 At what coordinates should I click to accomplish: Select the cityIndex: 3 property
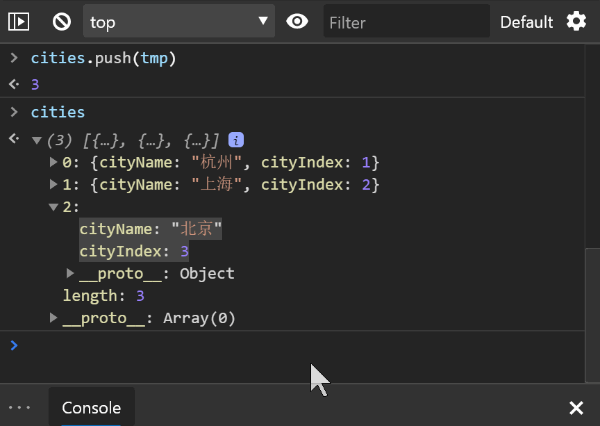pos(134,251)
